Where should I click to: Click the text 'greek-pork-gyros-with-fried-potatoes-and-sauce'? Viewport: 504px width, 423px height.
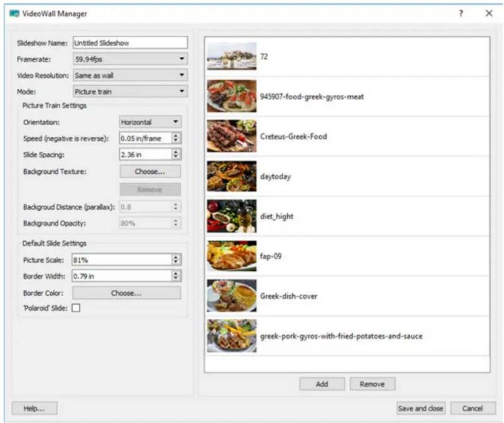tap(341, 336)
